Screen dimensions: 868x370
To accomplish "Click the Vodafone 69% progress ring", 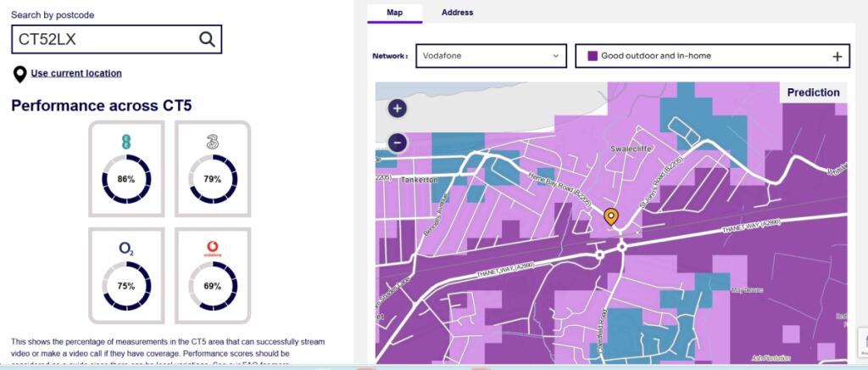I will (213, 286).
